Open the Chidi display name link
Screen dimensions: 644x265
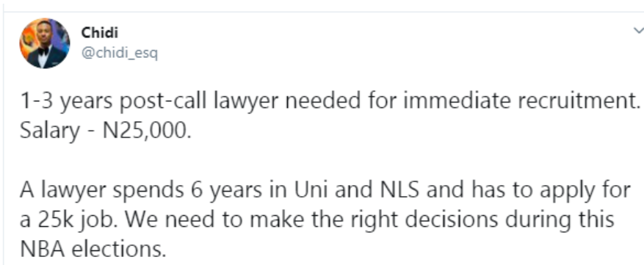(x=99, y=32)
